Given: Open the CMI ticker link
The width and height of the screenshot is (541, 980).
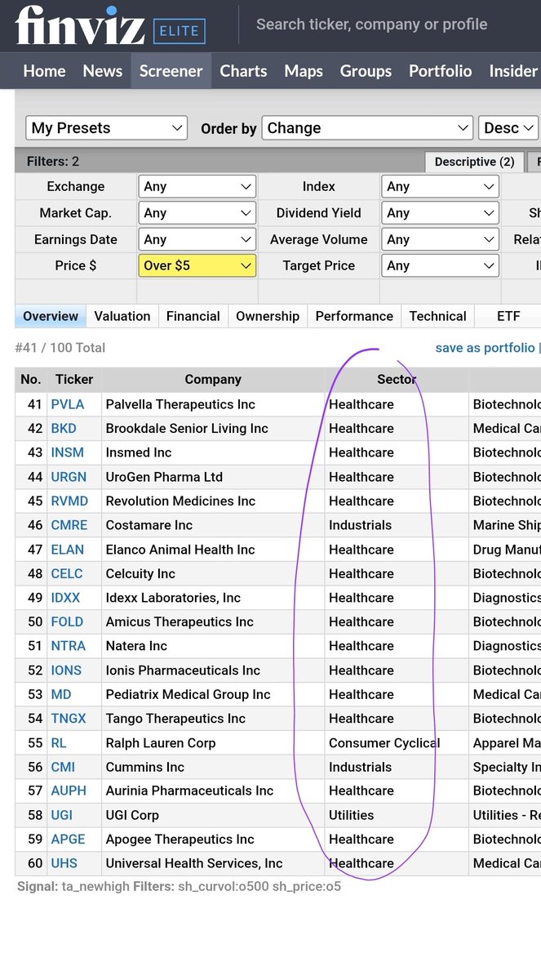Looking at the screenshot, I should pyautogui.click(x=63, y=767).
